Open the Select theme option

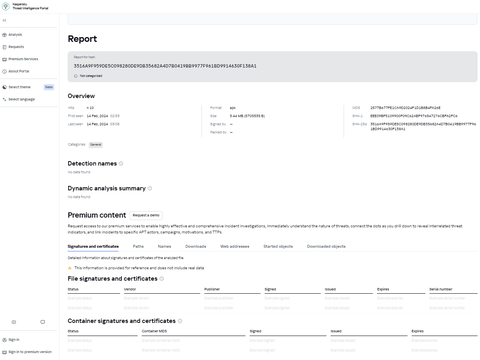[17, 87]
